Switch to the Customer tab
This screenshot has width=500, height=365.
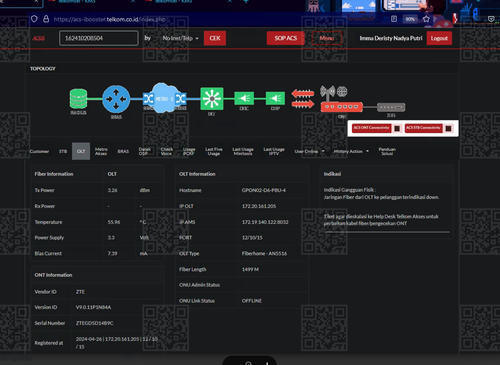pos(39,151)
